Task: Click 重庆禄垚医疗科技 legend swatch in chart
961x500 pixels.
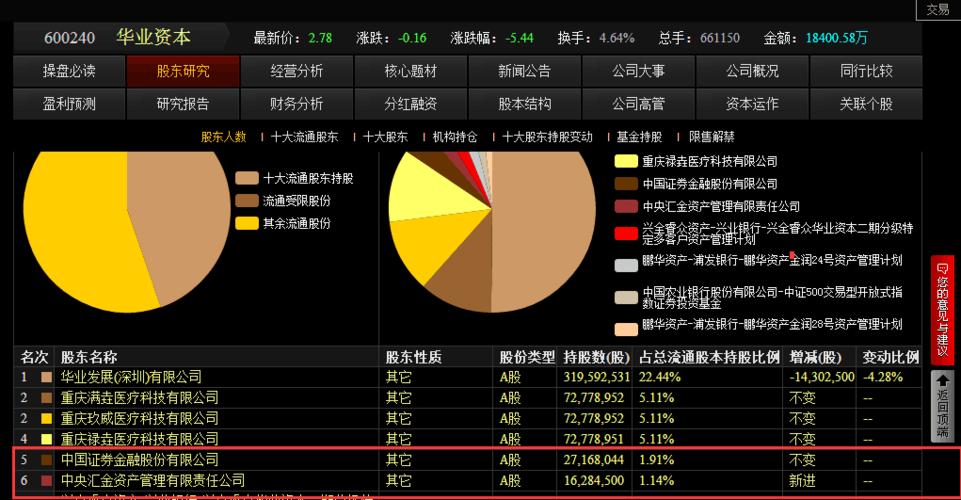Action: (626, 161)
